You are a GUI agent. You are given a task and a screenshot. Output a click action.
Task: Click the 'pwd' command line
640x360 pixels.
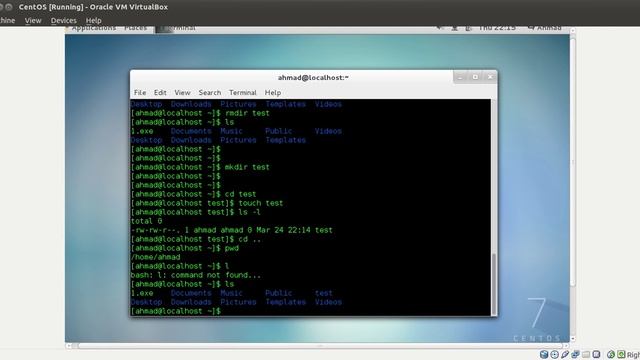pyautogui.click(x=185, y=248)
